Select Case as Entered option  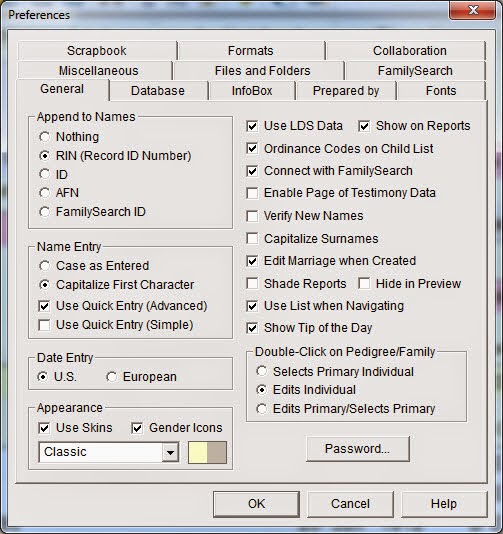pos(45,266)
